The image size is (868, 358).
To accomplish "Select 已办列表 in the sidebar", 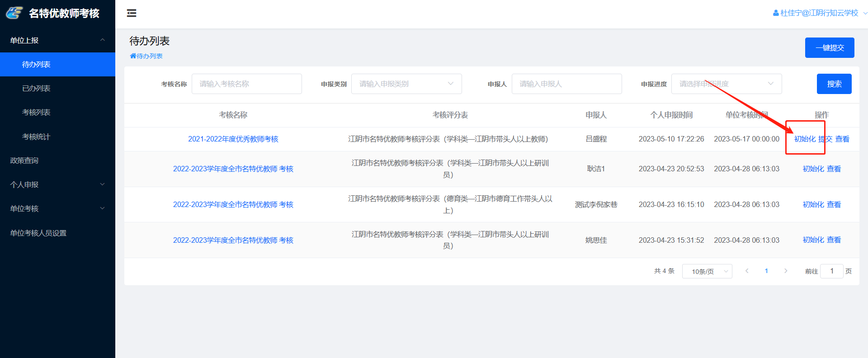I will [x=36, y=88].
